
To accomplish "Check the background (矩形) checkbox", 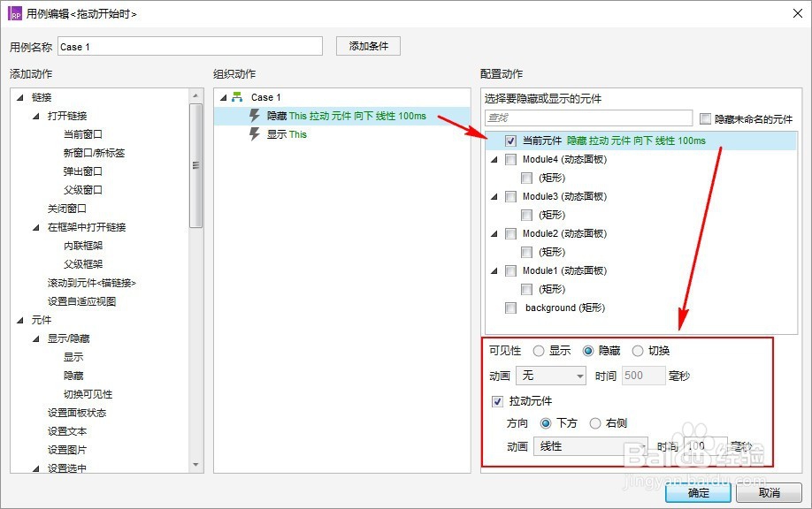I will (x=510, y=308).
